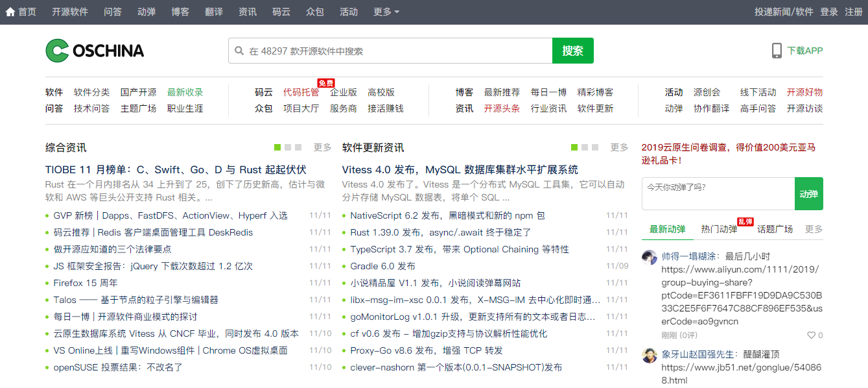This screenshot has width=868, height=388.
Task: Open 开源软件 in the top menu
Action: click(x=70, y=12)
